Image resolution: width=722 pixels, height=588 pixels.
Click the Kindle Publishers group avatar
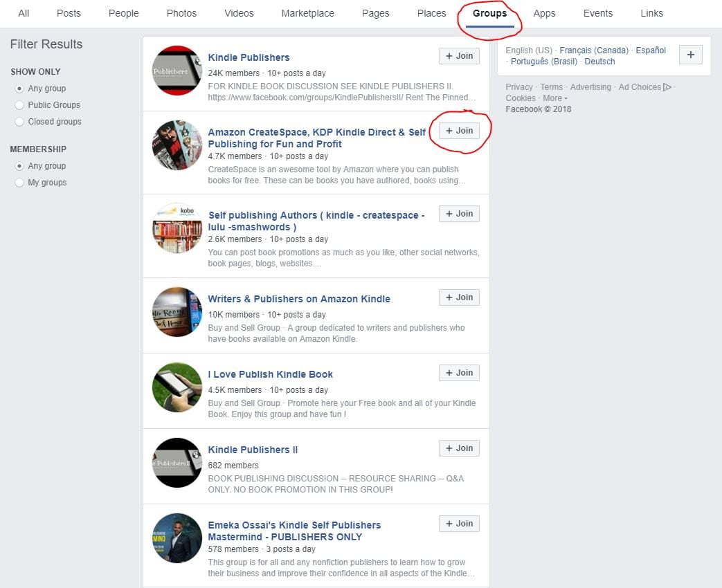177,71
